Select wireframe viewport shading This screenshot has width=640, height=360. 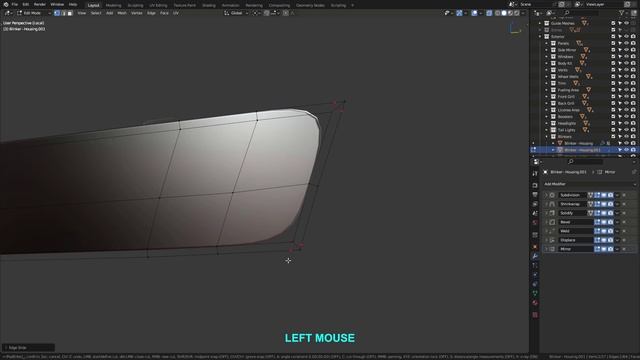pyautogui.click(x=498, y=13)
